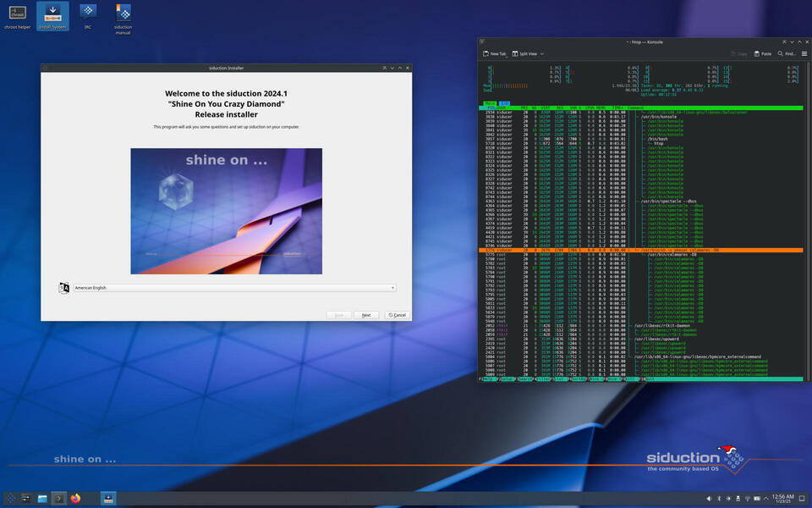This screenshot has width=812, height=508.
Task: Click F2 Setup in the htop footer
Action: pyautogui.click(x=506, y=379)
